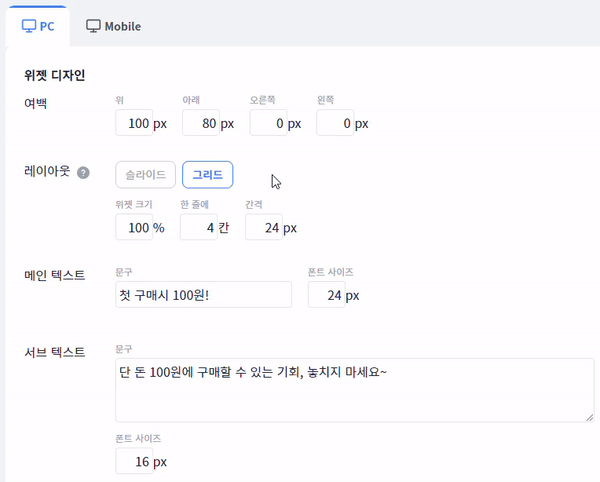Screen dimensions: 600x482
Task: Click the PC monitor icon
Action: [x=29, y=26]
